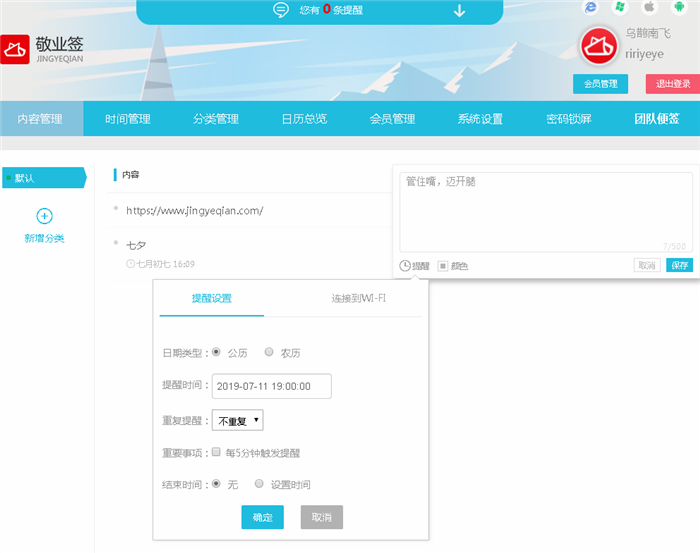Switch to the 连接到WI-FI tab

(x=358, y=298)
